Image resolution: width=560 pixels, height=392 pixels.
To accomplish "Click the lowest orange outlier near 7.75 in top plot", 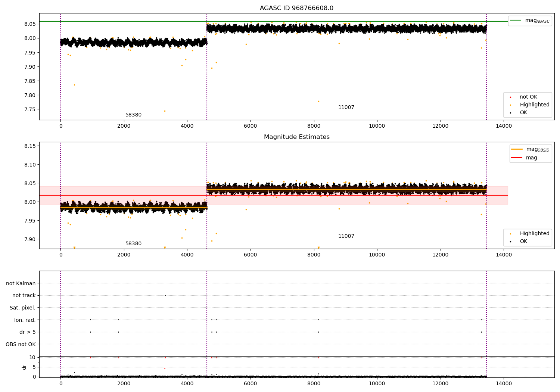I will click(165, 111).
